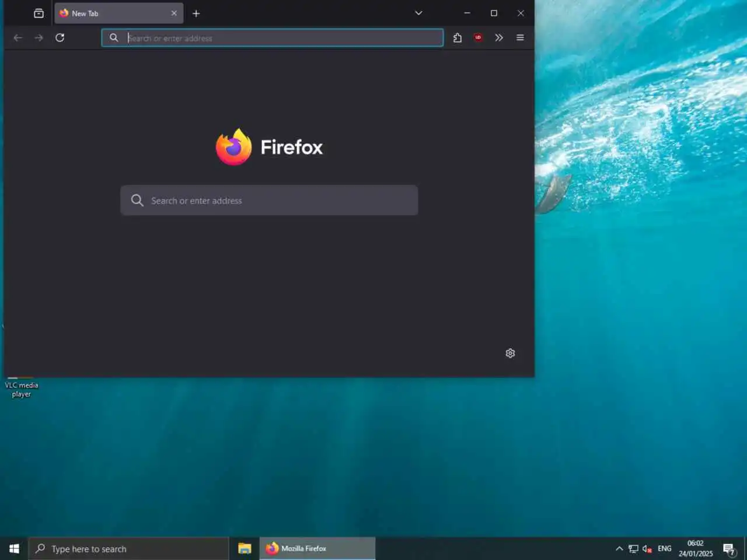
Task: Close the New Tab tab
Action: pos(174,13)
